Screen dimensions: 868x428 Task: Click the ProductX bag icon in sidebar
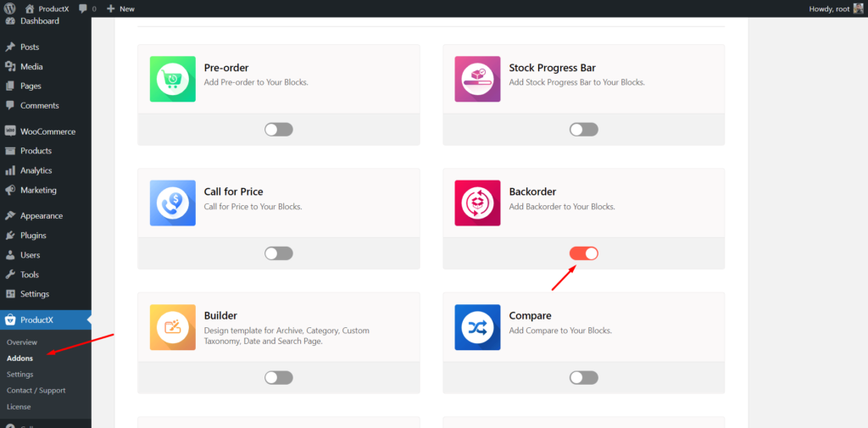coord(10,320)
